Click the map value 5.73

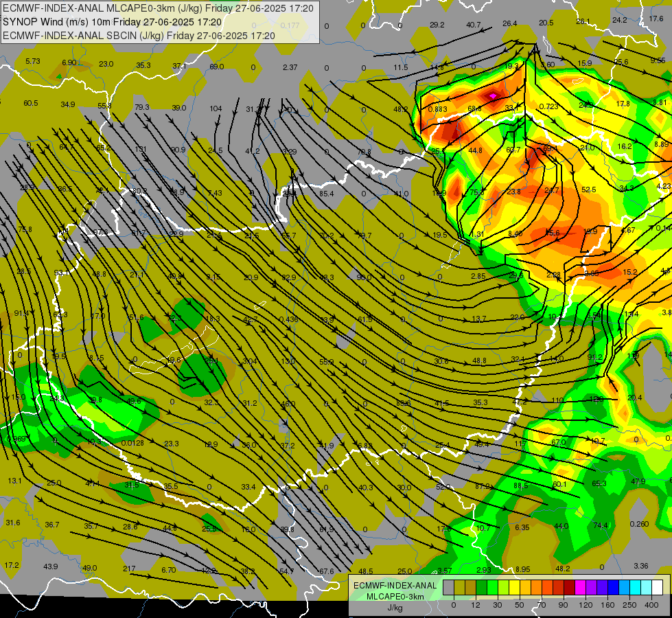(32, 61)
